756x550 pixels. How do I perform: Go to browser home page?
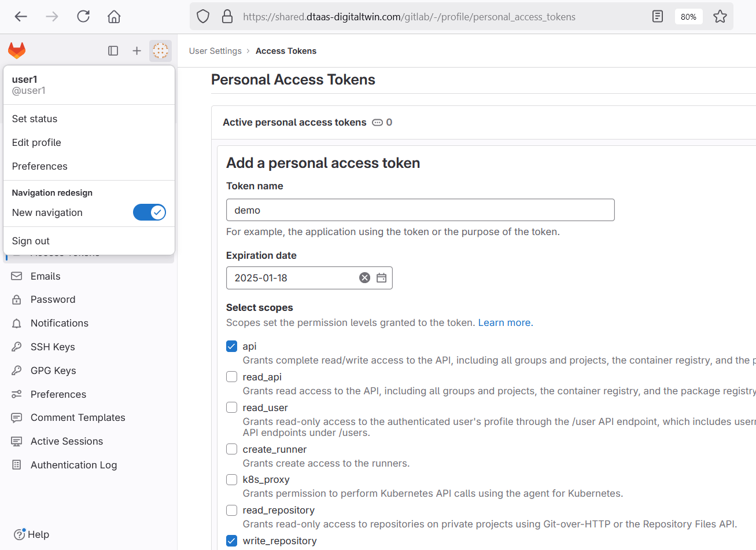(114, 17)
